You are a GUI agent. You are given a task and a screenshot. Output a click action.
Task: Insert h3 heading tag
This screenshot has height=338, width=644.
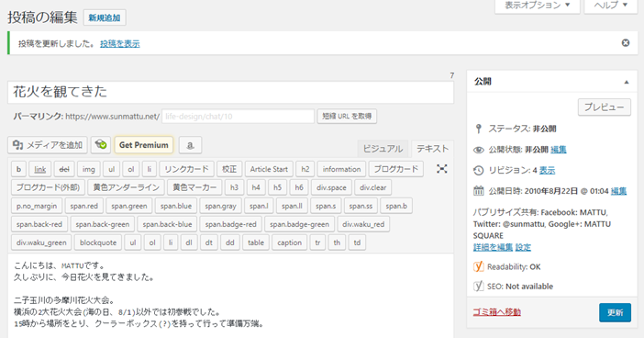(234, 187)
